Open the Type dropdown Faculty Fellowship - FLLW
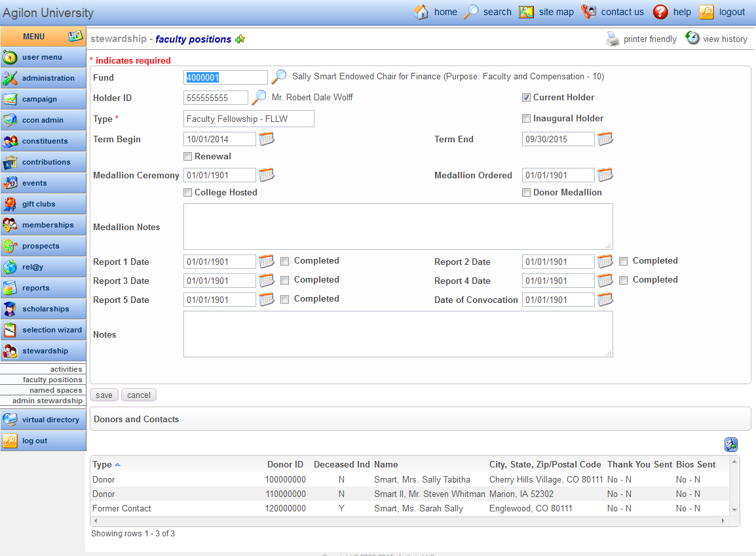Image resolution: width=756 pixels, height=556 pixels. pyautogui.click(x=249, y=119)
